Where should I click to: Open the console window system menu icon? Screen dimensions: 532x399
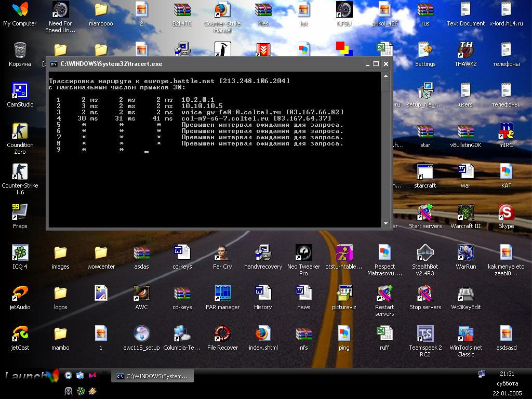[x=54, y=64]
